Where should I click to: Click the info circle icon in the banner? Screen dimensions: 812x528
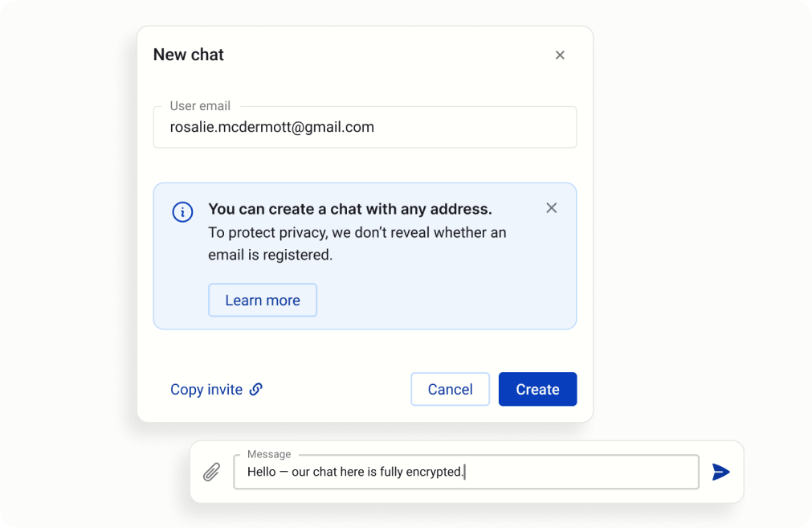pyautogui.click(x=182, y=212)
